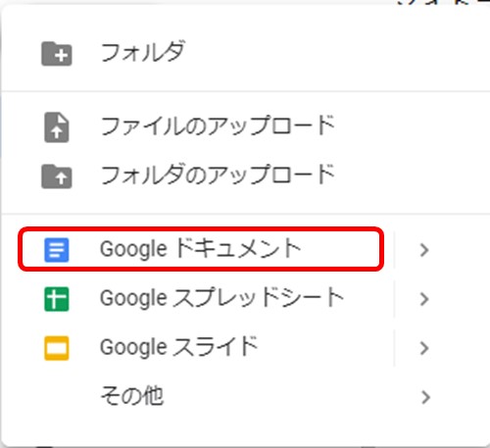Screen dimensions: 490x448
Task: Click the file upload icon
Action: tap(57, 127)
